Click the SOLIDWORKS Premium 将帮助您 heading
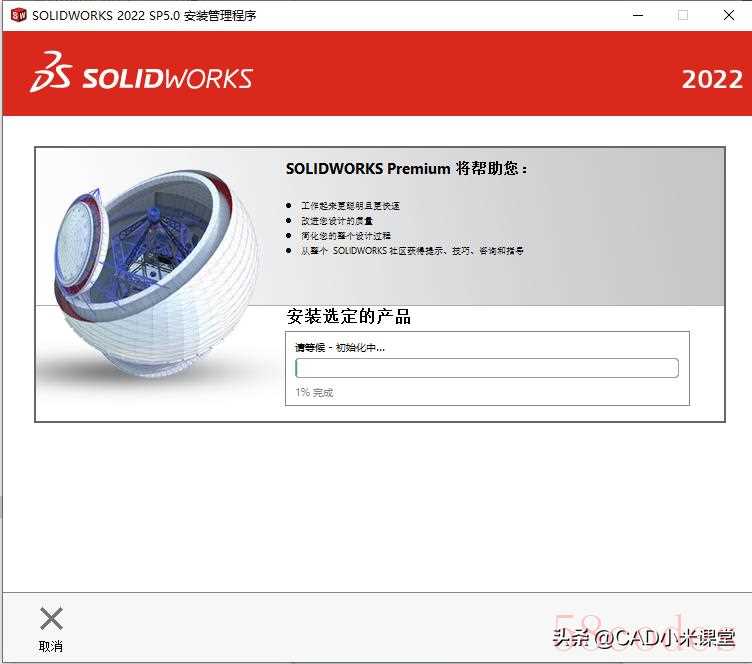Image resolution: width=752 pixels, height=664 pixels. coord(407,168)
